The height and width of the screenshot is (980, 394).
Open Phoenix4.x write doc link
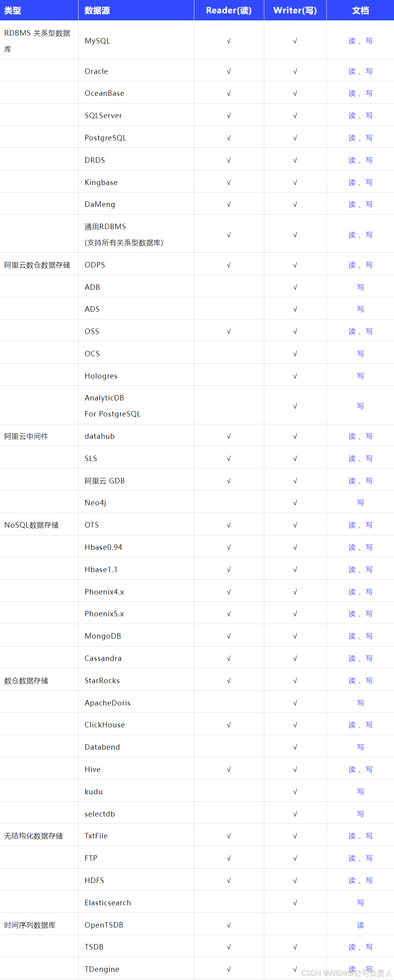click(x=369, y=592)
